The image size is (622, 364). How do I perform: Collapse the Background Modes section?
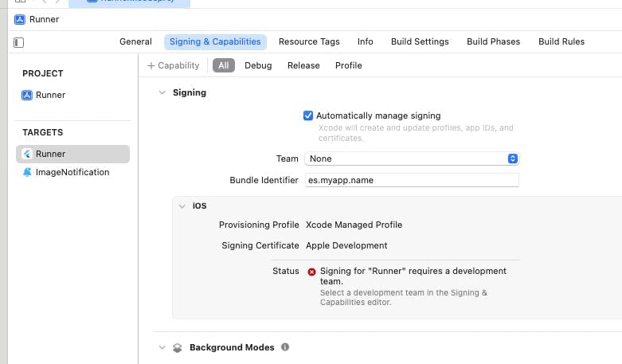click(162, 348)
